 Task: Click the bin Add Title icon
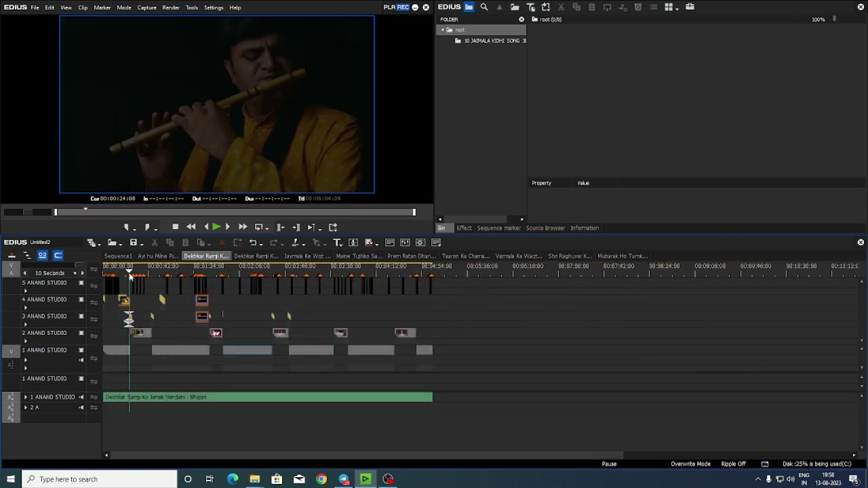click(x=530, y=7)
